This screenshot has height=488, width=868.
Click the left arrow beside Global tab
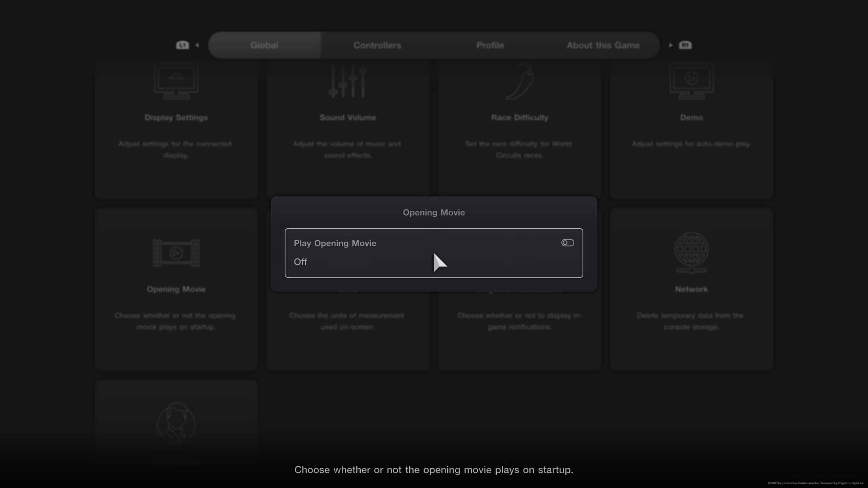(x=197, y=45)
